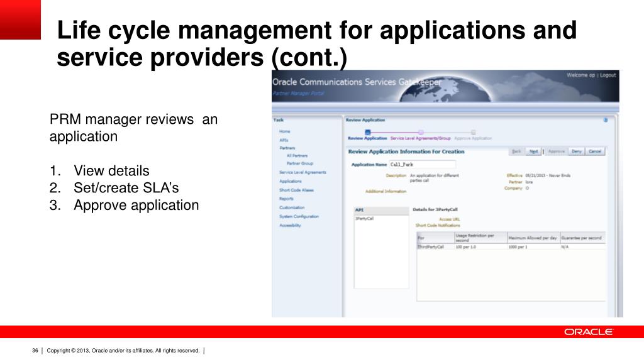Click the '1000 per 1' table cell
This screenshot has width=644, height=362.
click(518, 247)
